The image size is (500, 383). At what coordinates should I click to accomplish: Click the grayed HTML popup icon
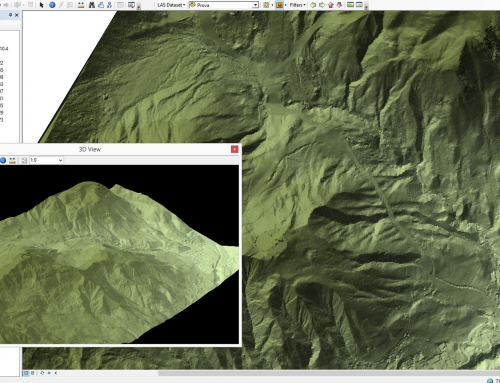[x=70, y=5]
